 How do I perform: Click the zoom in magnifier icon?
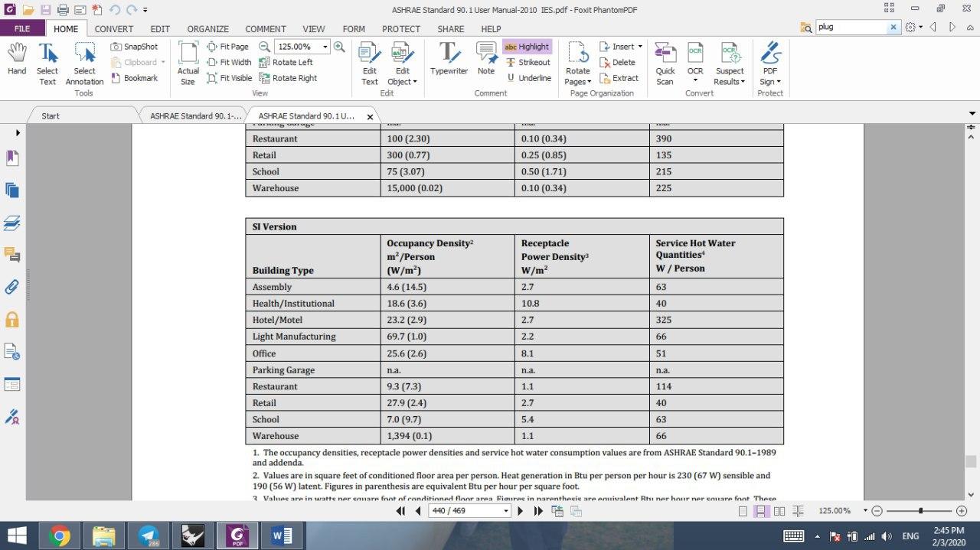pyautogui.click(x=339, y=47)
